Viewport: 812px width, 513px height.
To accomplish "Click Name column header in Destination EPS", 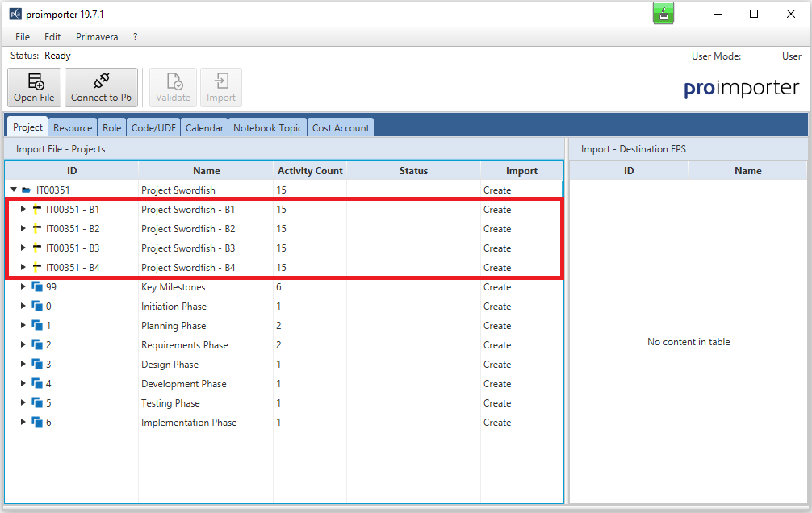I will coord(747,171).
